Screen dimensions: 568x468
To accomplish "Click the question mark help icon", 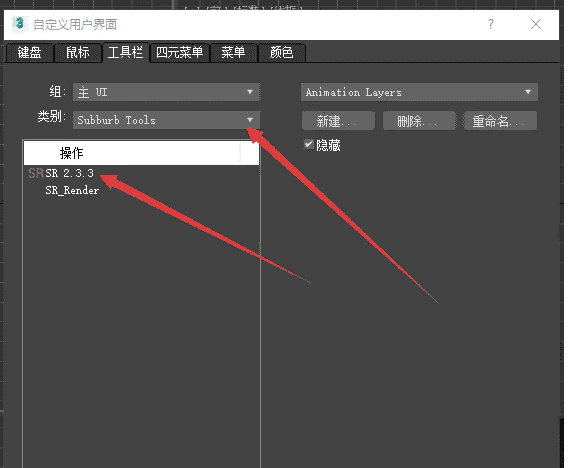I will click(x=491, y=24).
